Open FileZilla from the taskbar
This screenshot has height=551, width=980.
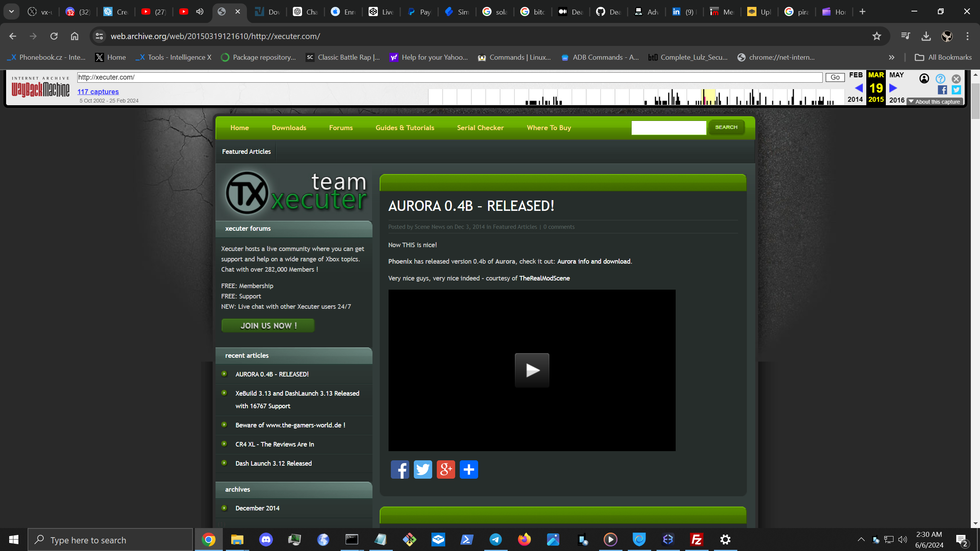696,540
